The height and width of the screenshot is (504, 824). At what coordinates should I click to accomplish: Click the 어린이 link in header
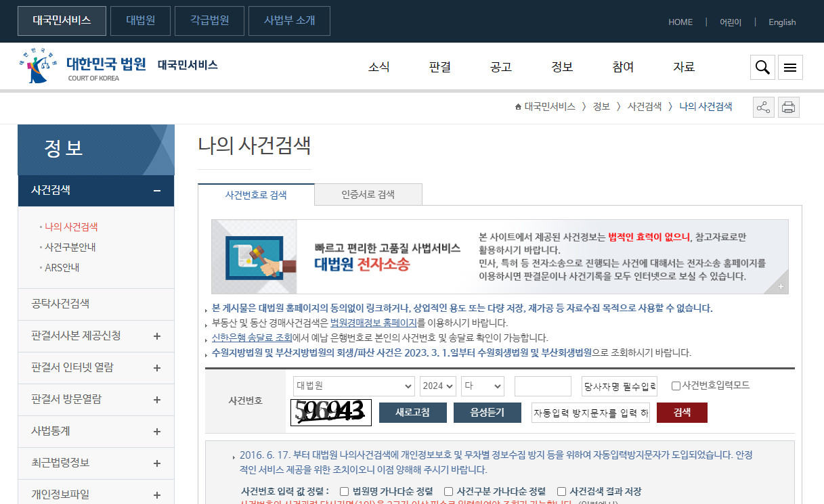click(x=731, y=22)
